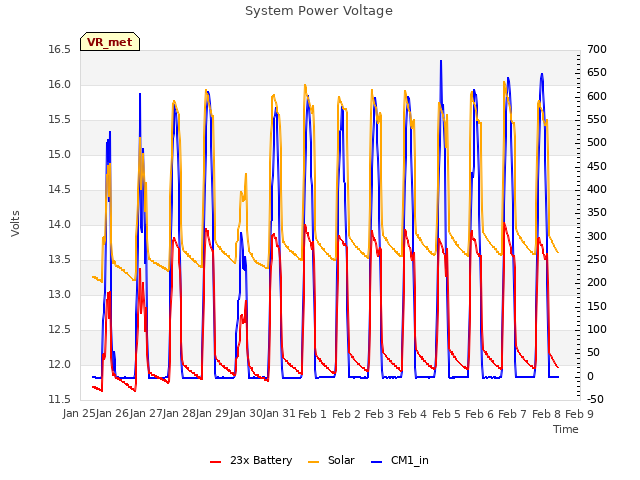640x480 pixels.
Task: Click the Feb 6 date tick label
Action: 479,414
